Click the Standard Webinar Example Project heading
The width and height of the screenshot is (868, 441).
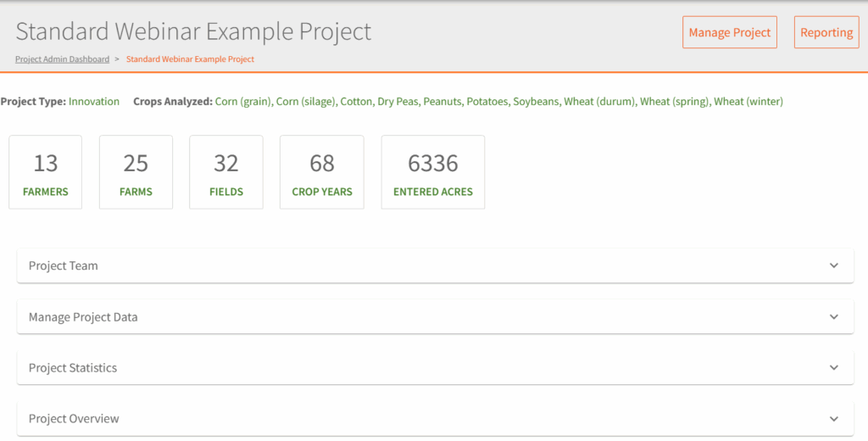[193, 31]
